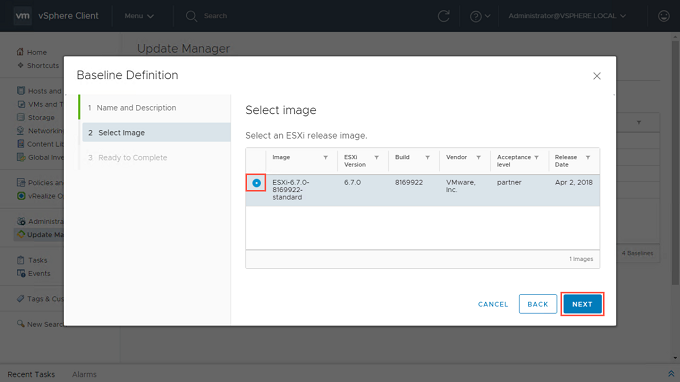680x382 pixels.
Task: Click the Build column header
Action: (402, 157)
